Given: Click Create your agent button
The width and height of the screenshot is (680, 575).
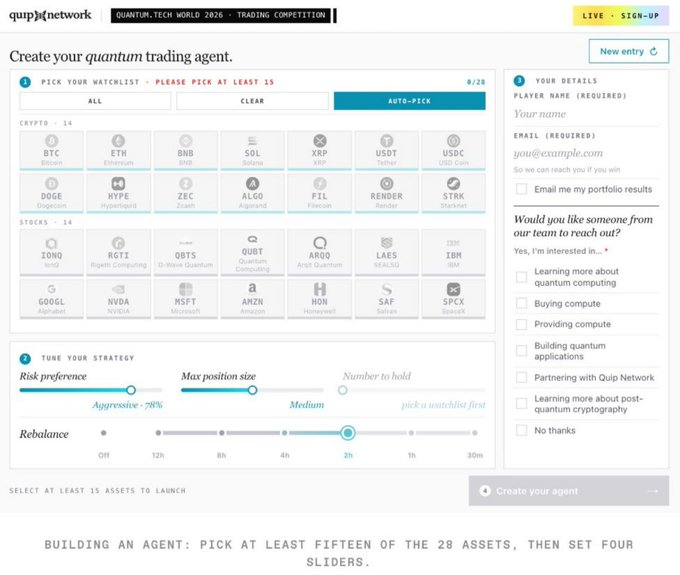Looking at the screenshot, I should tap(569, 491).
